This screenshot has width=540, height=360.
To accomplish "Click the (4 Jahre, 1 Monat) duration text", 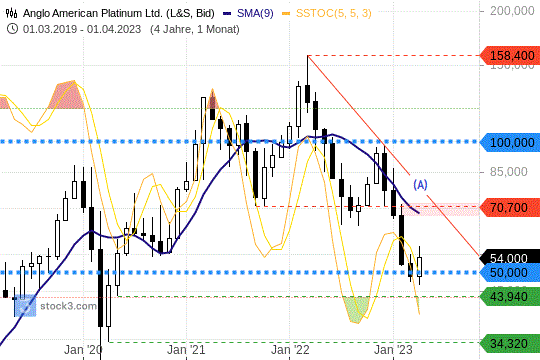I will click(195, 29).
